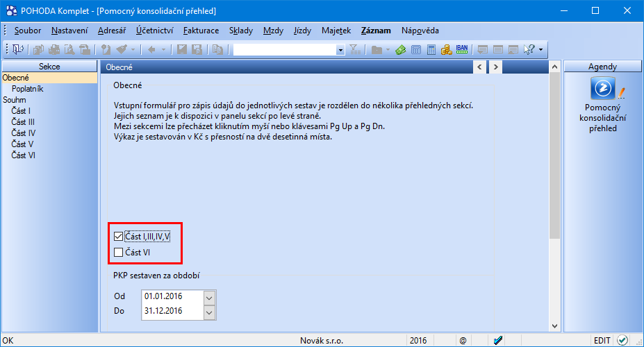This screenshot has height=347, width=644.
Task: Open the small calculator toolbar icon
Action: click(x=416, y=50)
